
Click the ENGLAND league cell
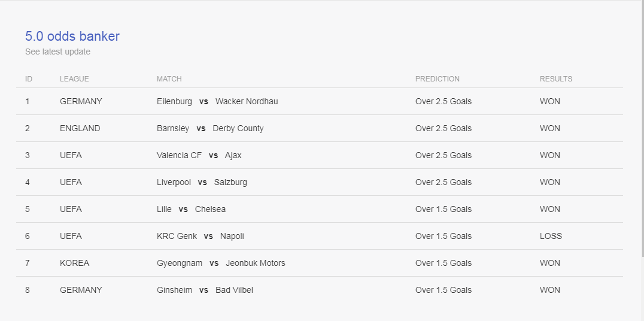(x=80, y=128)
